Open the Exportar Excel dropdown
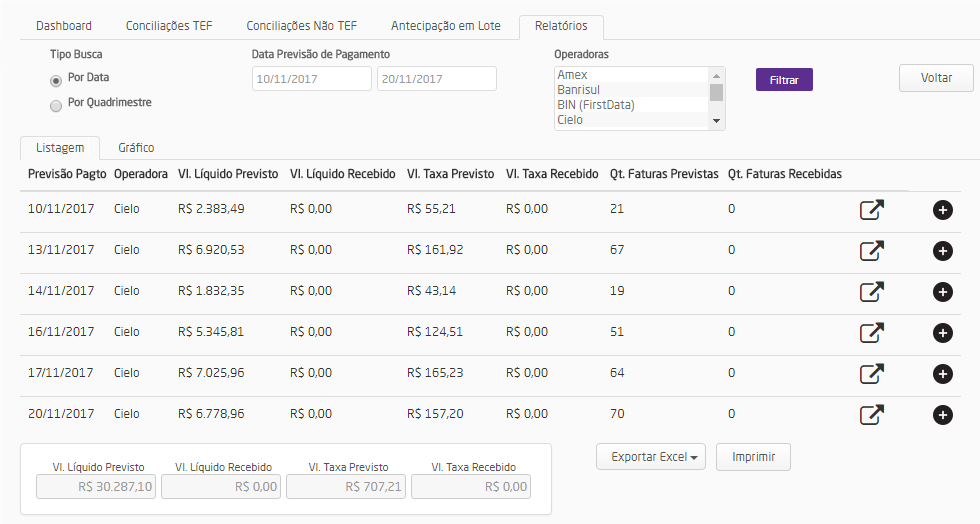 [x=651, y=457]
